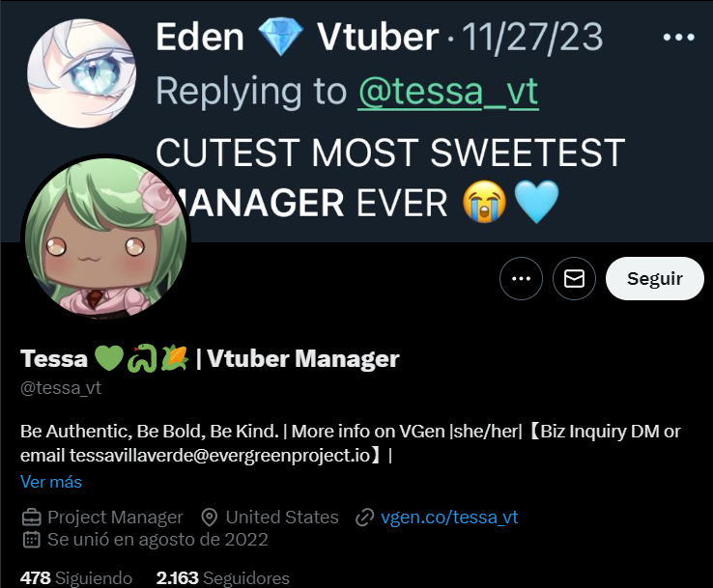This screenshot has height=588, width=713.
Task: Click the United States location text
Action: pos(282,518)
